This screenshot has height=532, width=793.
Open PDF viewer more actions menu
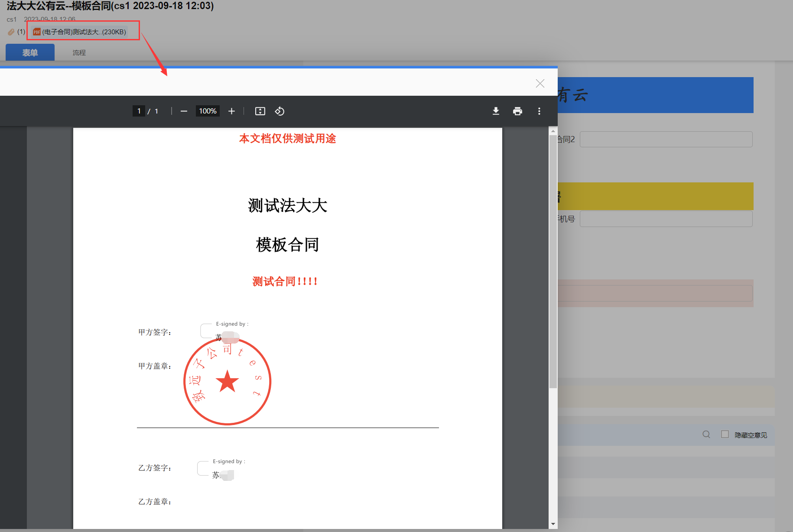(x=539, y=111)
